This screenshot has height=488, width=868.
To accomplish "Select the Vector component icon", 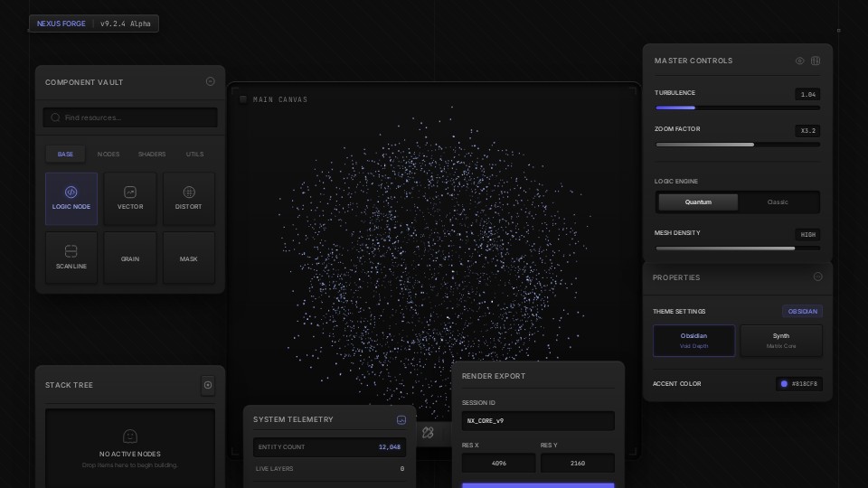I will tap(130, 192).
